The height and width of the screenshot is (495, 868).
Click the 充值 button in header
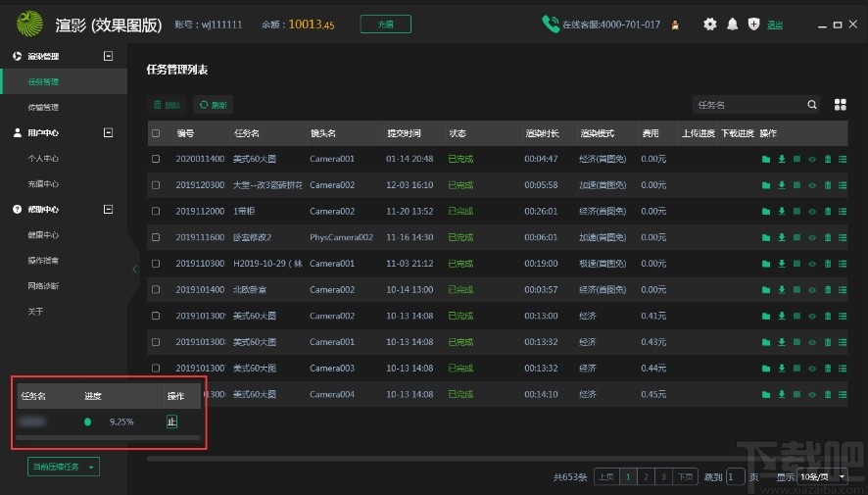coord(385,25)
